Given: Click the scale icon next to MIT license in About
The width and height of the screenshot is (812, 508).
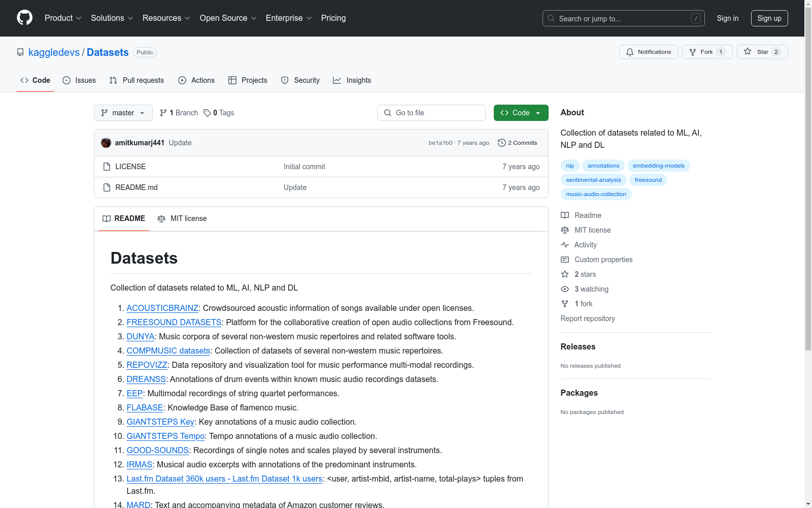Looking at the screenshot, I should pyautogui.click(x=565, y=230).
